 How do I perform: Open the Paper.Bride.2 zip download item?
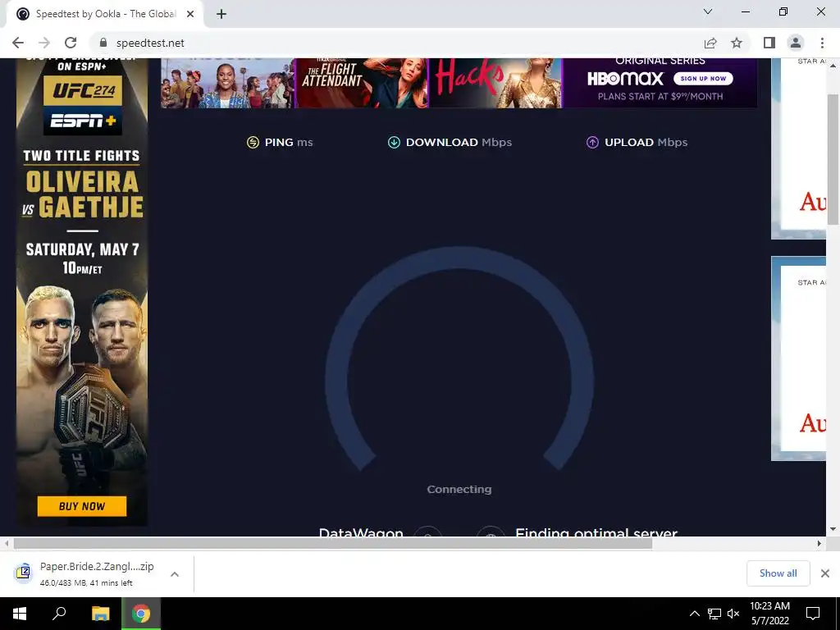(85, 573)
